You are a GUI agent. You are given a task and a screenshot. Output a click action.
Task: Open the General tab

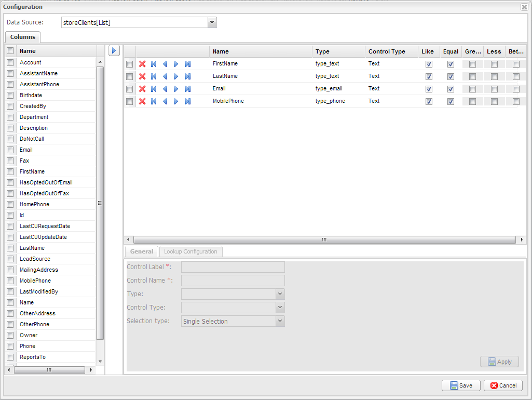click(142, 251)
